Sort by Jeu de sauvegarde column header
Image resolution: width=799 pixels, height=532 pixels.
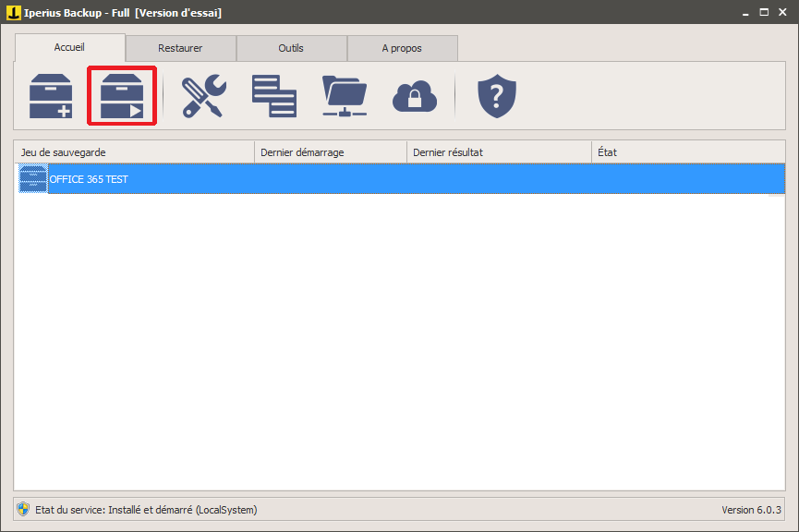134,151
